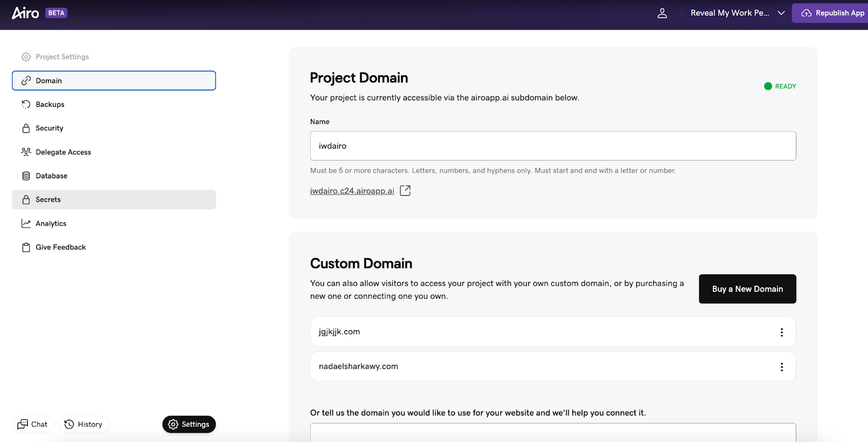
Task: Click the Settings button at the bottom
Action: 189,425
